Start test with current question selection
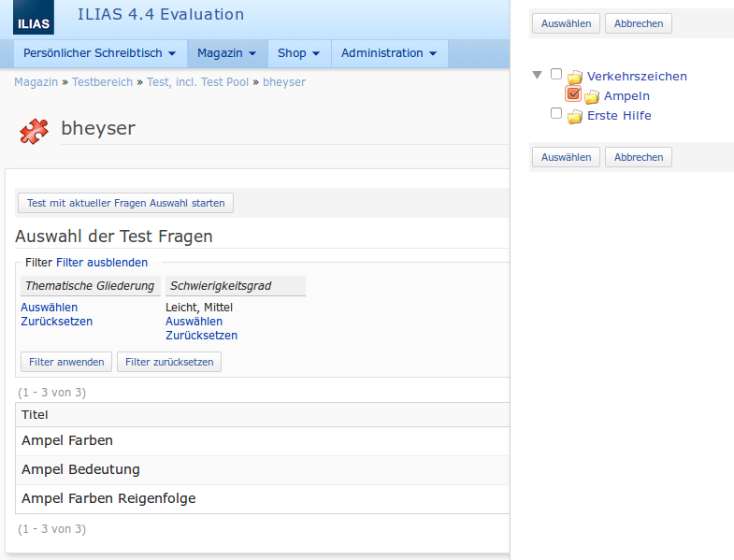The image size is (734, 560). [x=126, y=203]
